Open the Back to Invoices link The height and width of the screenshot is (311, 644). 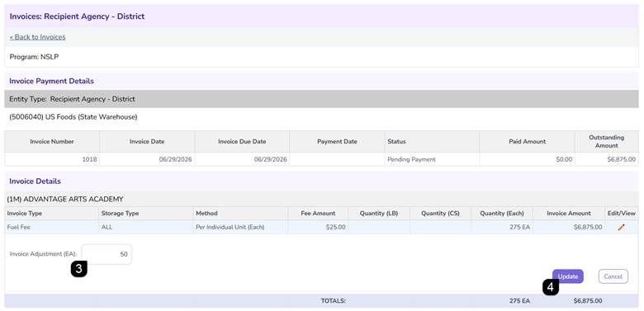37,37
